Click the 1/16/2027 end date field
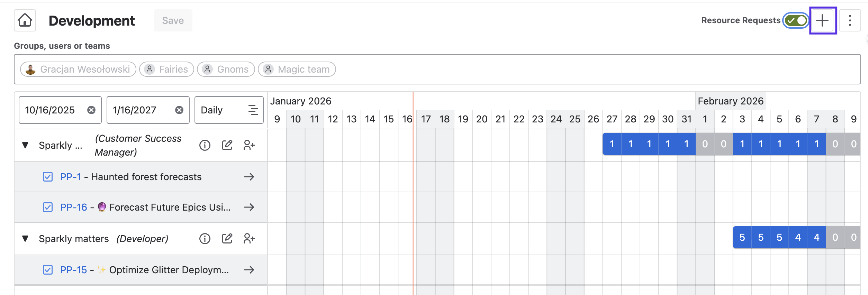This screenshot has height=295, width=868. [x=138, y=110]
